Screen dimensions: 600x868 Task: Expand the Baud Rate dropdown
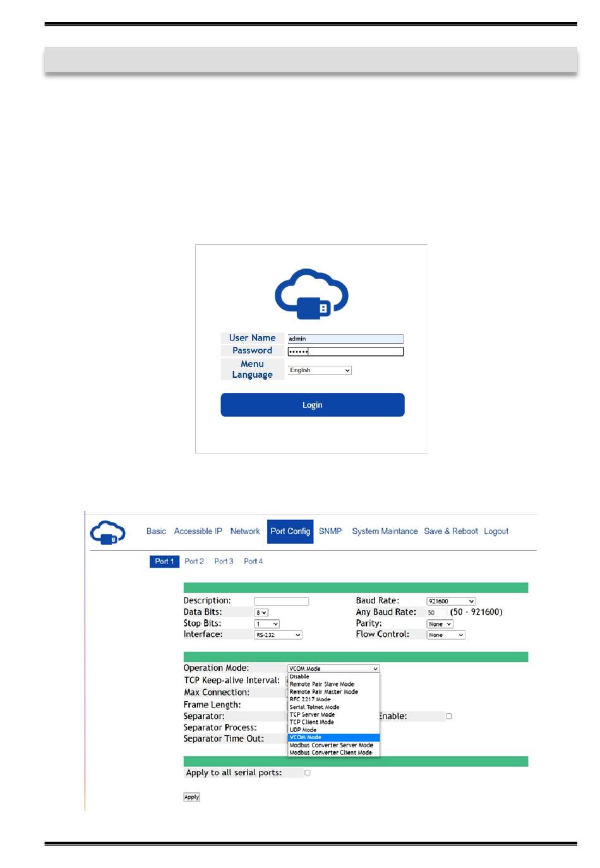point(451,601)
